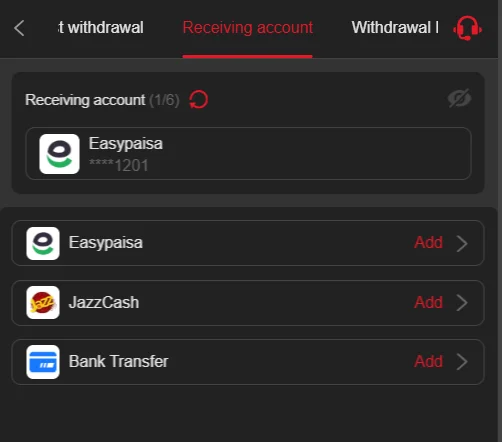Image resolution: width=502 pixels, height=442 pixels.
Task: Add a new JazzCash account
Action: (x=429, y=302)
